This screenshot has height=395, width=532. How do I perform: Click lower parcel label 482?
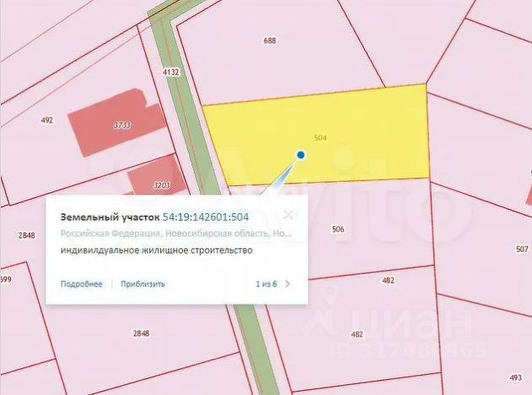[x=357, y=334]
